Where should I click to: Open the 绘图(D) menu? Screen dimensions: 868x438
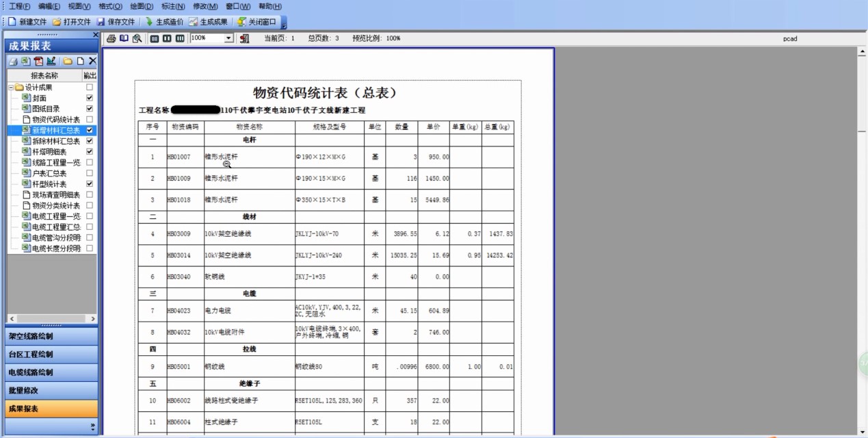click(x=142, y=6)
